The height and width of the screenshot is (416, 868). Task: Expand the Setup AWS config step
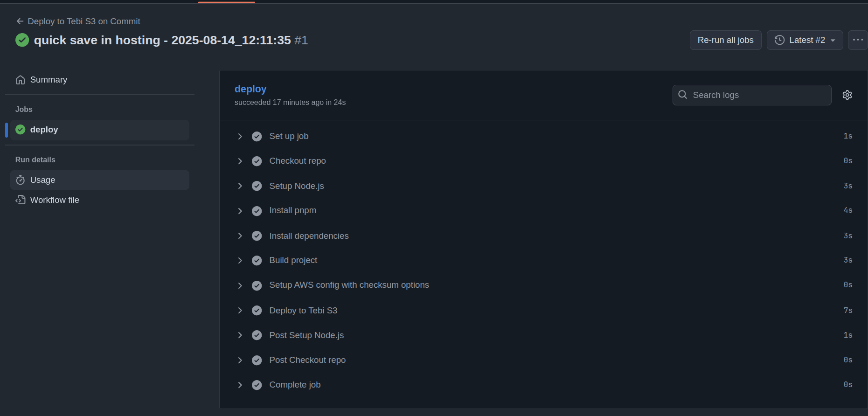240,285
